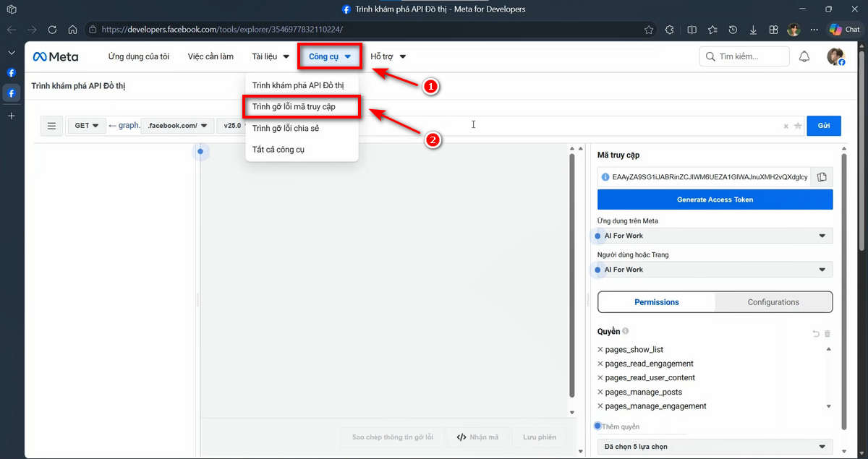This screenshot has width=868, height=459.
Task: Click the permissions list up scroll arrow
Action: (x=829, y=350)
